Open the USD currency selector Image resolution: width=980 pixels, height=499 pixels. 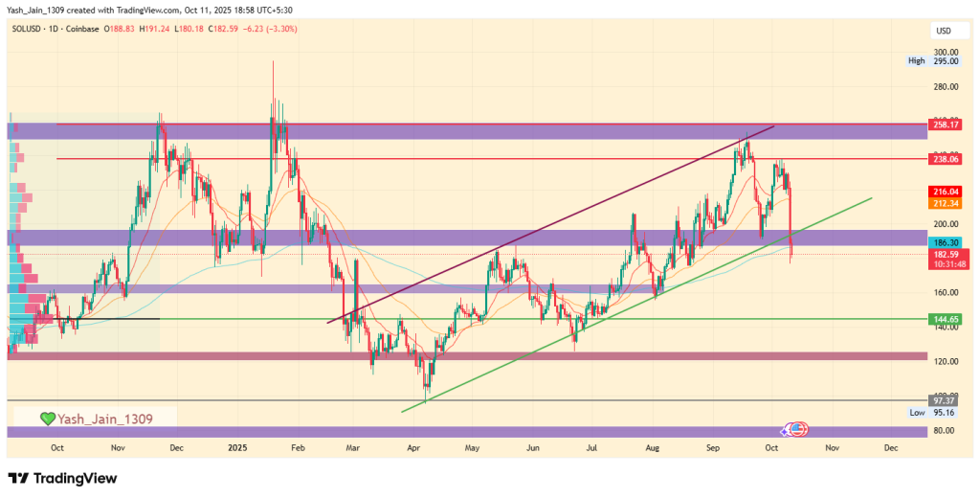pos(942,31)
